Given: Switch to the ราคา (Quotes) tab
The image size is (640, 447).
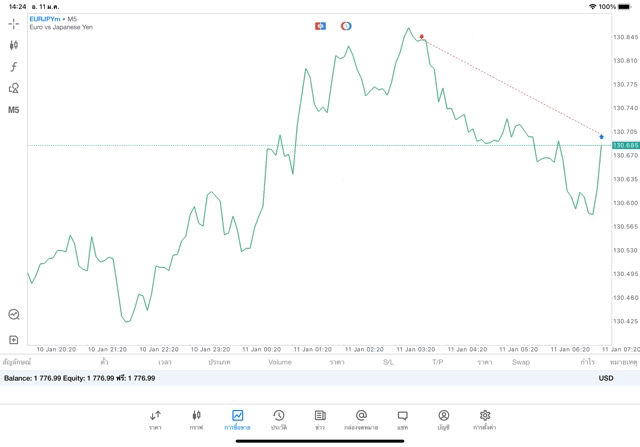Looking at the screenshot, I should tap(155, 419).
